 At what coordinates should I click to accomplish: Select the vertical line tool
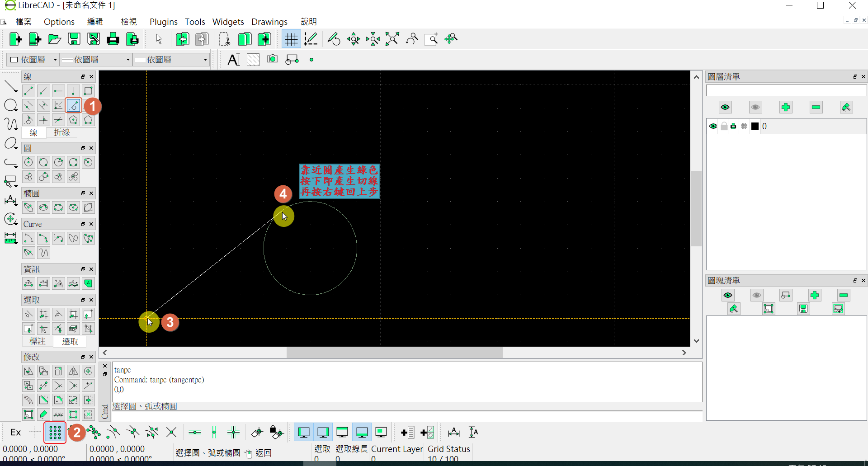[x=73, y=91]
